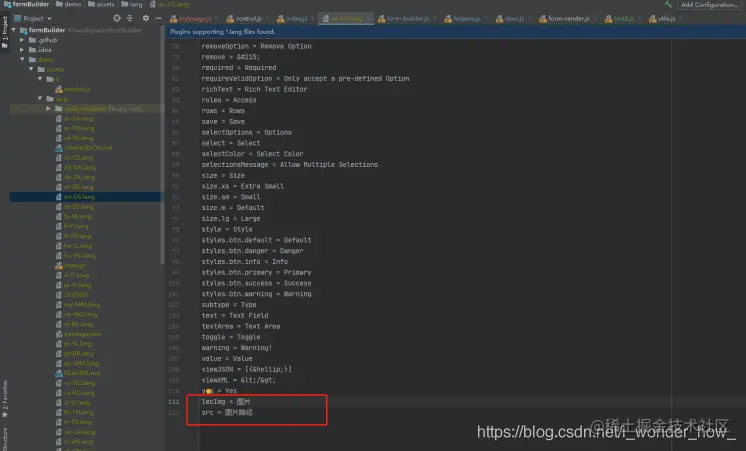This screenshot has height=451, width=746.
Task: Hide the Project panel with minus icon
Action: tap(158, 18)
